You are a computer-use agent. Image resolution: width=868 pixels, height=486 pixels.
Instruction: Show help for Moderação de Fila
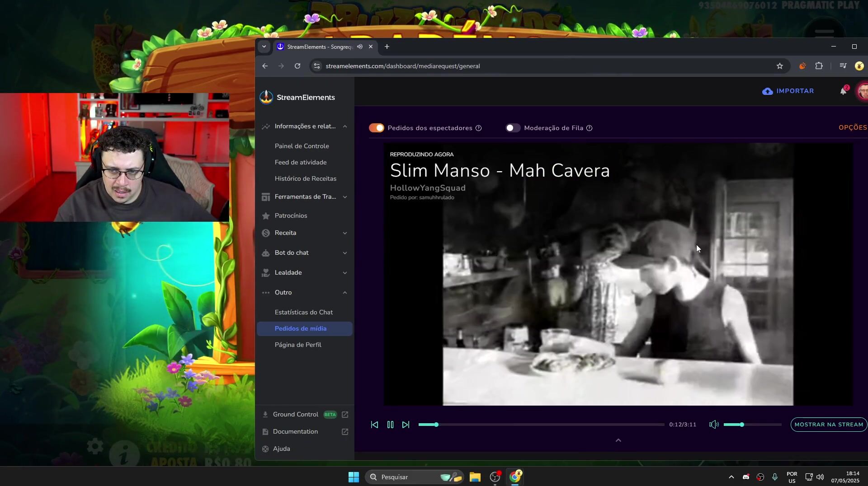(590, 128)
